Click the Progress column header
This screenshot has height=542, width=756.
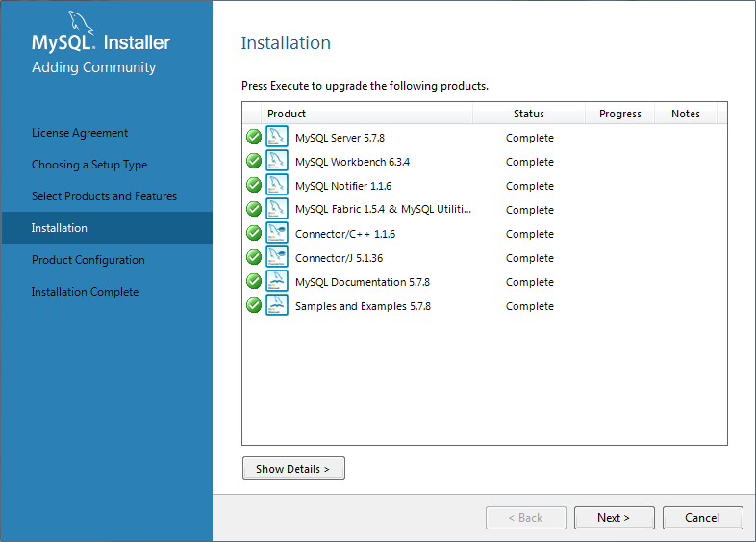click(620, 114)
